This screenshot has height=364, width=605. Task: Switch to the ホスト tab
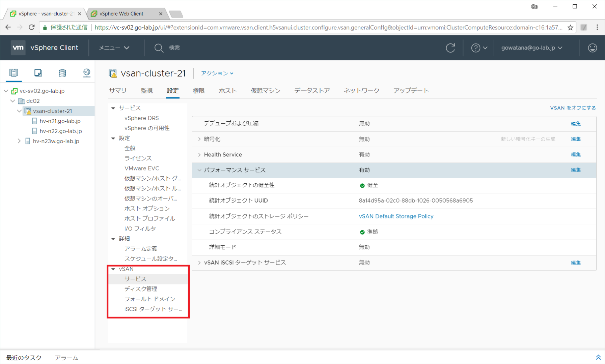click(227, 91)
